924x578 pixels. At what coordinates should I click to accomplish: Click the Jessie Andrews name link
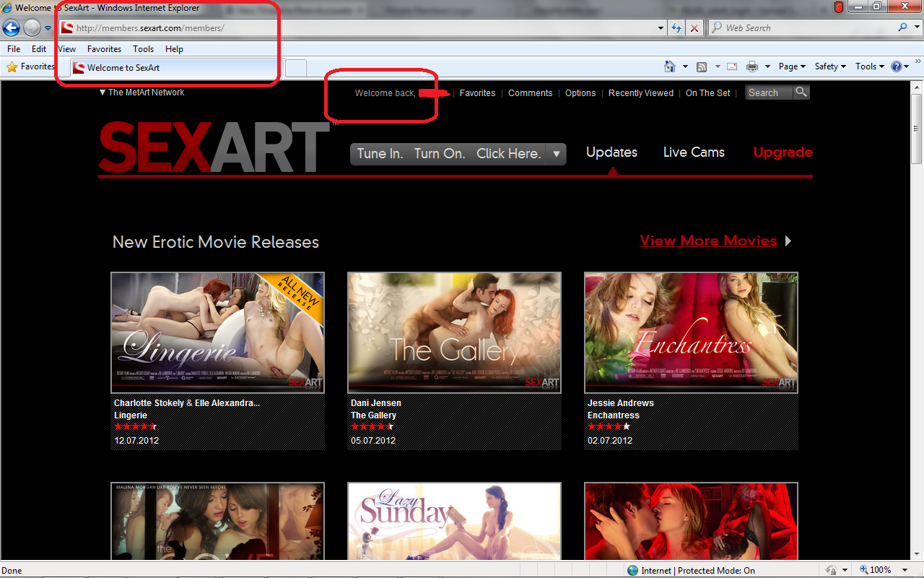click(x=621, y=403)
